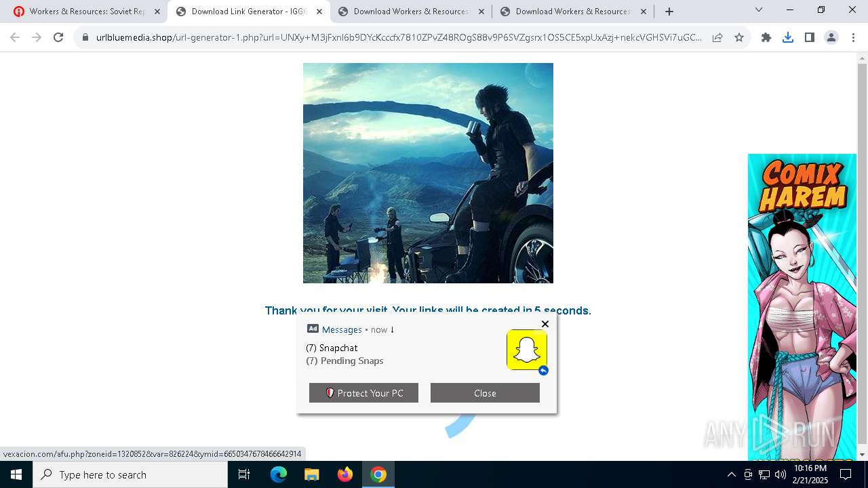Open the Comix Harem banner ad
This screenshot has width=868, height=488.
pyautogui.click(x=802, y=307)
